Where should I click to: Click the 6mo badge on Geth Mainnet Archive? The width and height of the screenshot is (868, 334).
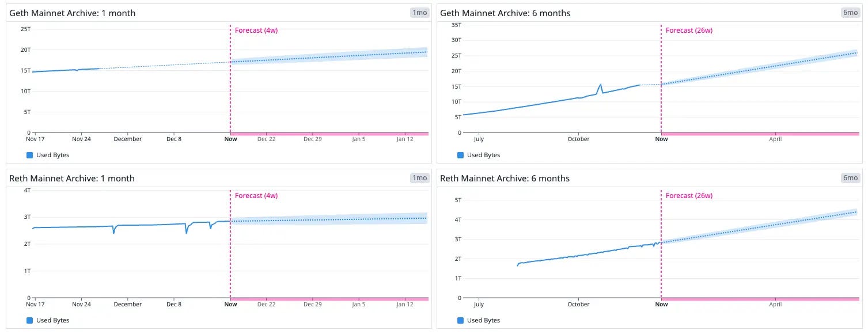tap(851, 13)
